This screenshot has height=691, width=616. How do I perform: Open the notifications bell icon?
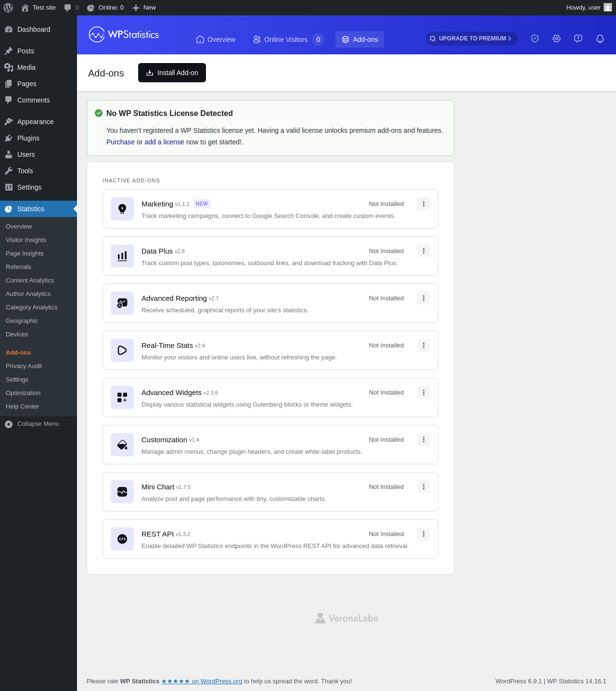click(600, 38)
